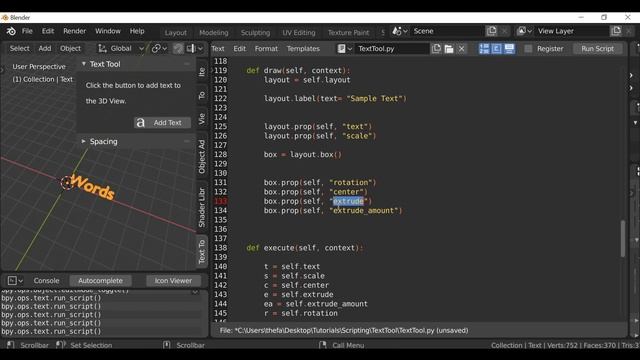Open the snapping options dropdown

point(195,49)
